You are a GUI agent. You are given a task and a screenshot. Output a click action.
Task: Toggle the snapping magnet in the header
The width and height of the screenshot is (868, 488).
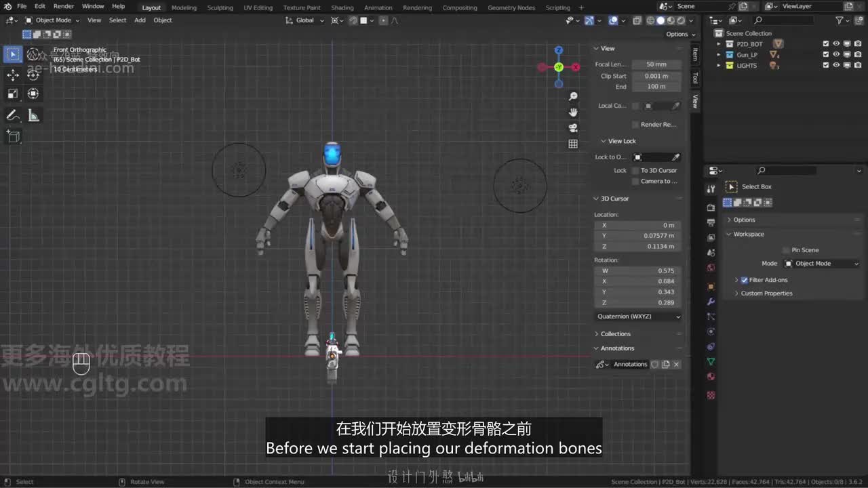coord(353,20)
